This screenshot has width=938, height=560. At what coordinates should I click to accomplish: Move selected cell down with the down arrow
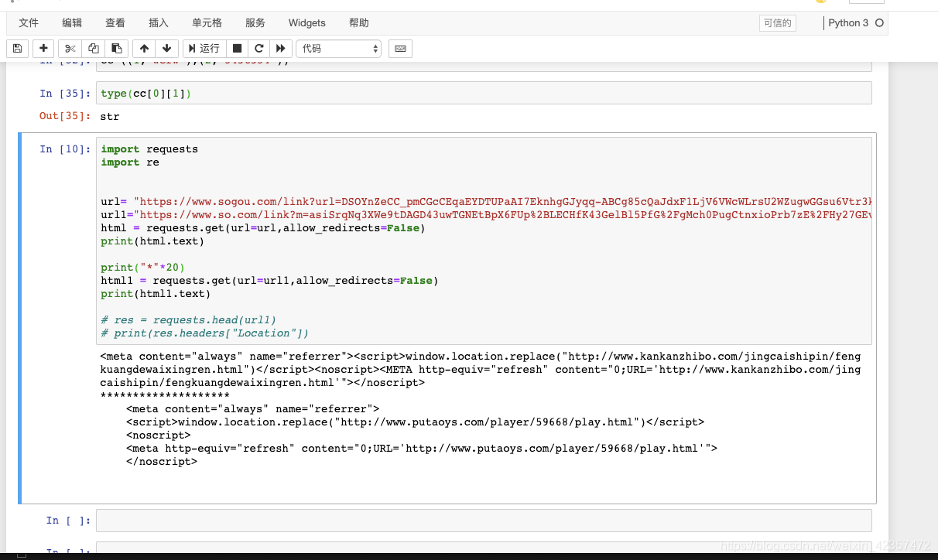click(166, 48)
